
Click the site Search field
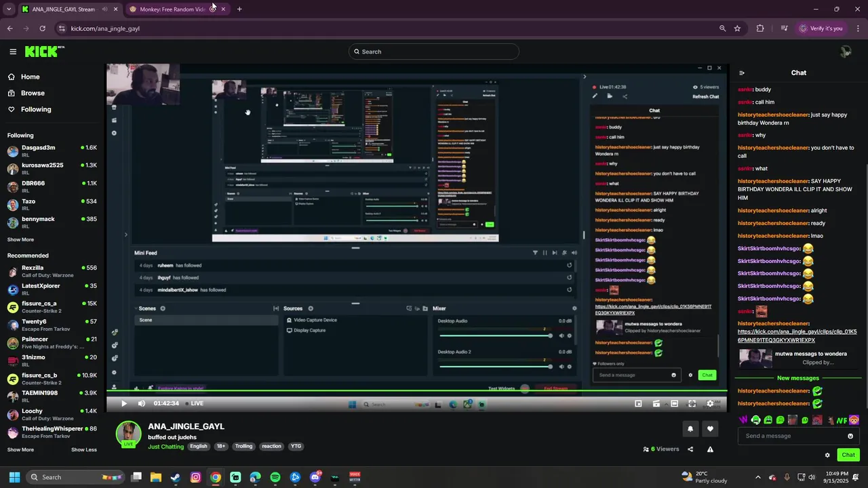(434, 52)
